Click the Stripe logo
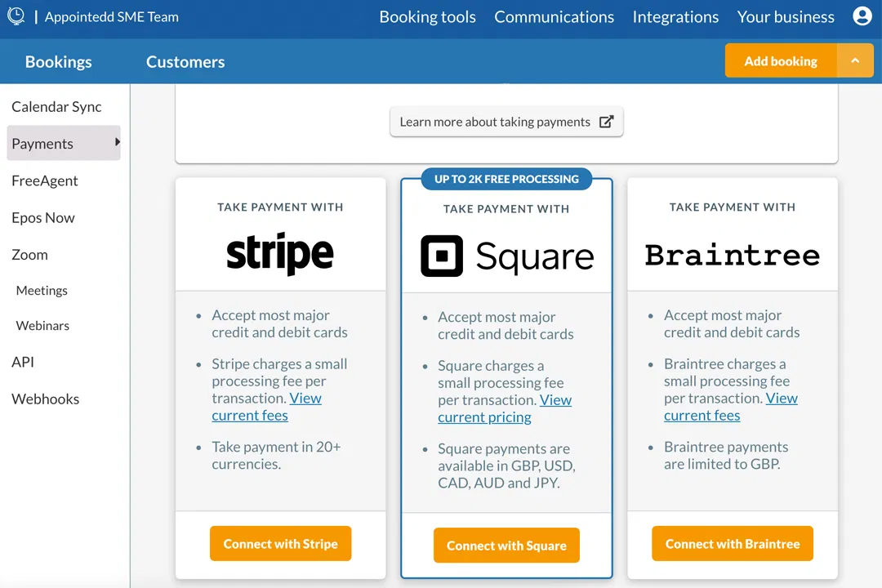This screenshot has width=882, height=588. (280, 254)
